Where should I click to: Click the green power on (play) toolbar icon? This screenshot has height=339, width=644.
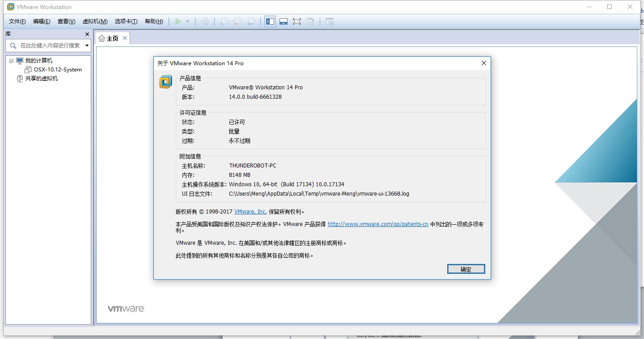[x=178, y=21]
